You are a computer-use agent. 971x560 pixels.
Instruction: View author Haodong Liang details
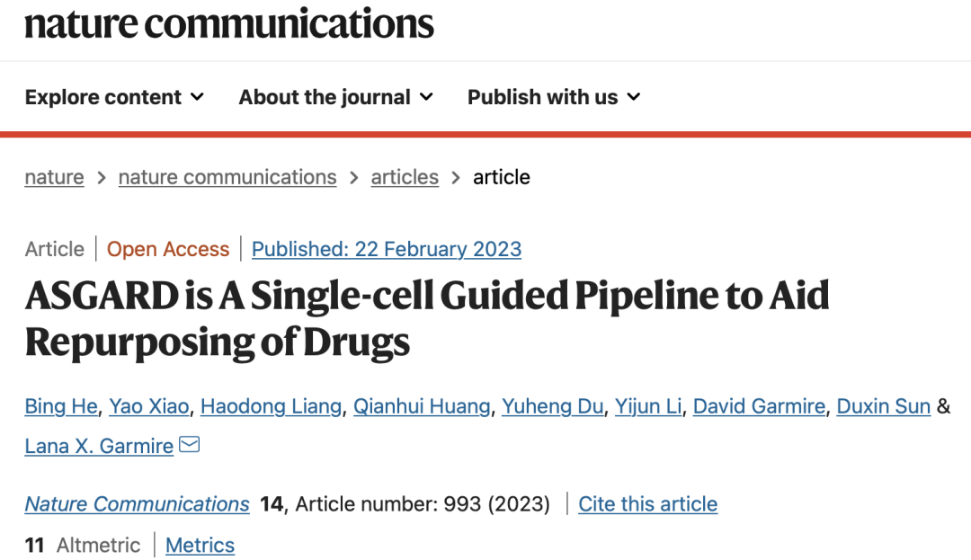[271, 406]
